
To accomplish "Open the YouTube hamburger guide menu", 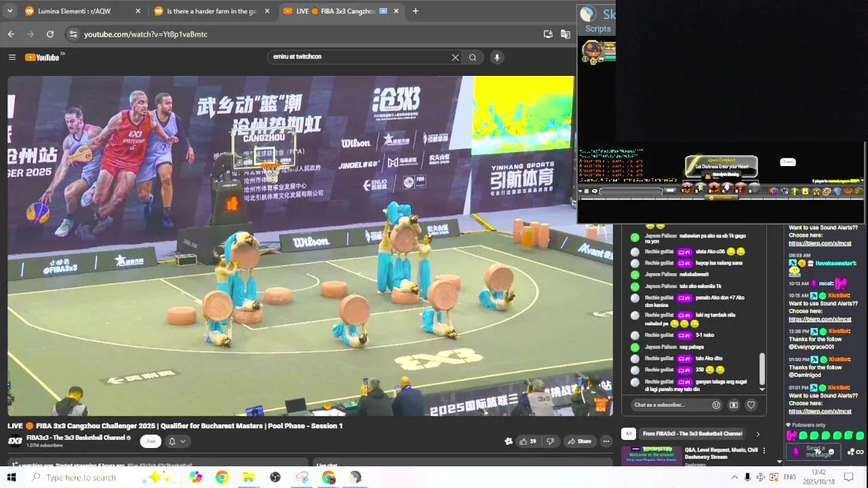I will click(x=12, y=57).
